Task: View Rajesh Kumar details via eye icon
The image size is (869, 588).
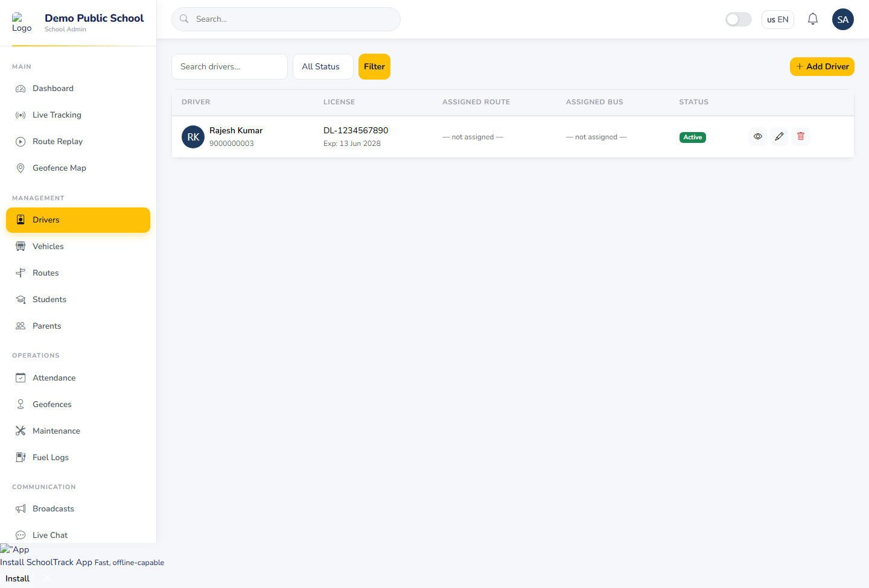Action: [x=758, y=137]
